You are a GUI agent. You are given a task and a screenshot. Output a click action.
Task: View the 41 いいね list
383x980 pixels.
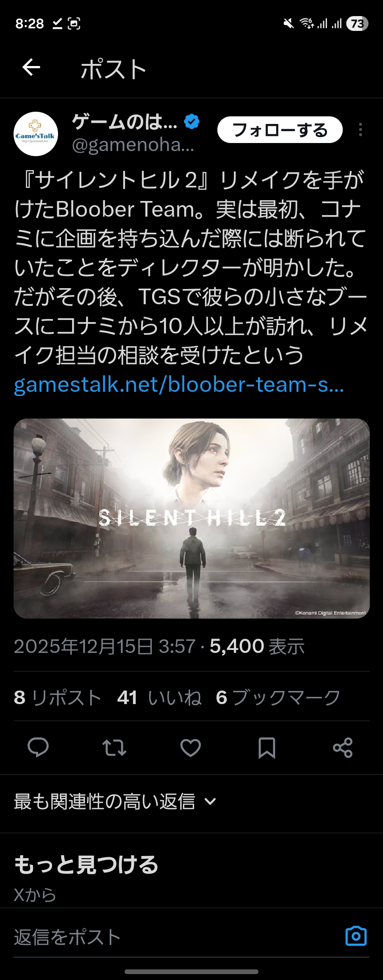pyautogui.click(x=159, y=697)
